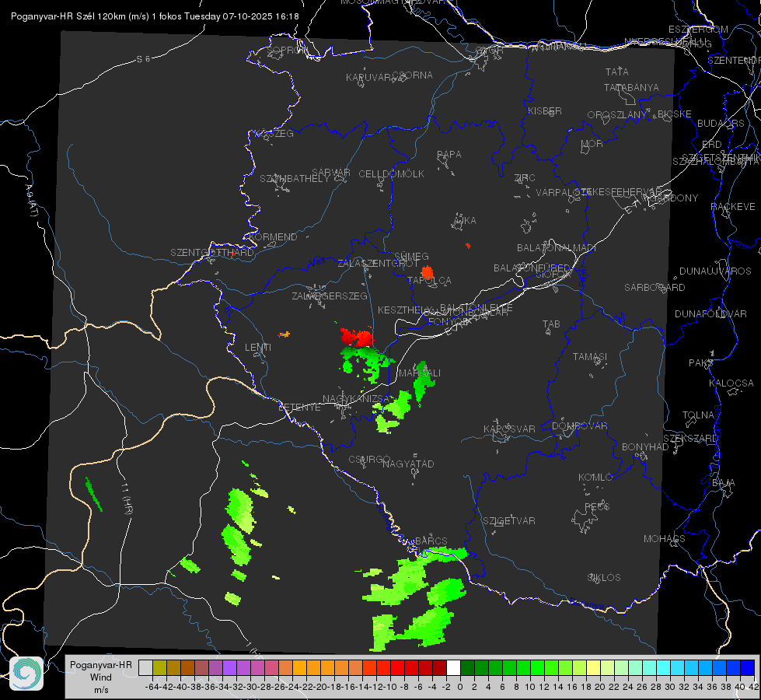Viewport: 761px width, 700px height.
Task: Click the PÁPA city label
Action: (x=449, y=155)
